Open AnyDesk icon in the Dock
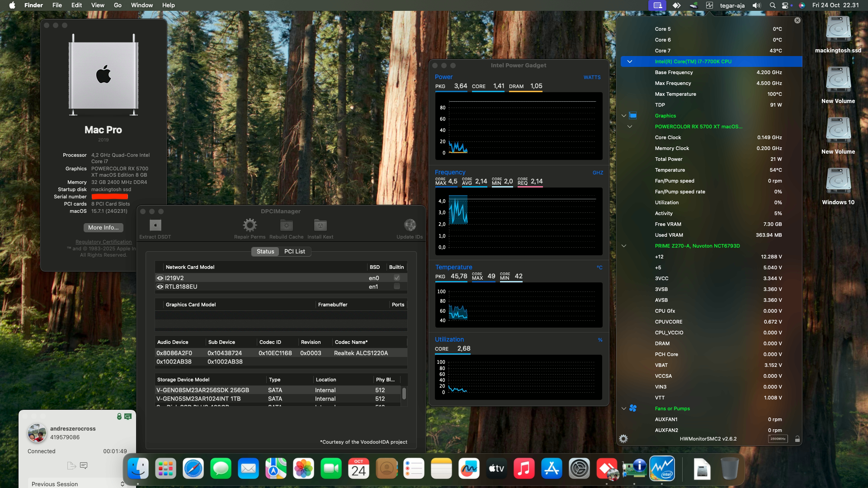 [x=607, y=469]
